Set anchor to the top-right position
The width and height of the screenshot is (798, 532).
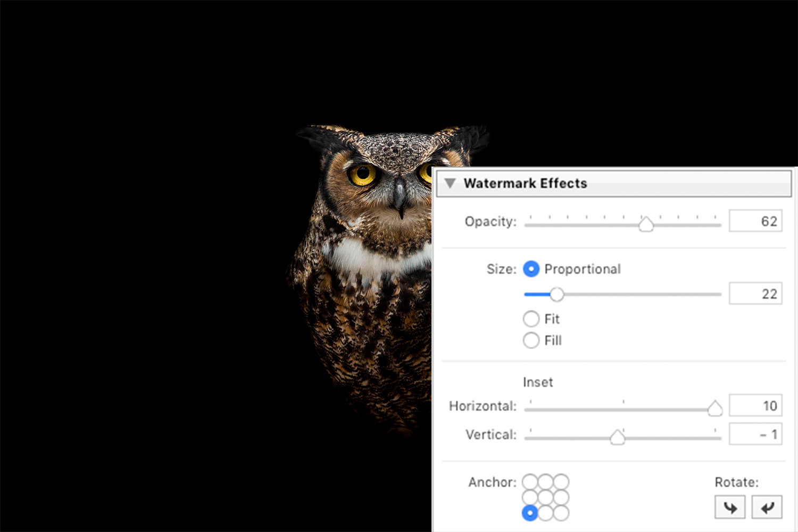tap(561, 482)
